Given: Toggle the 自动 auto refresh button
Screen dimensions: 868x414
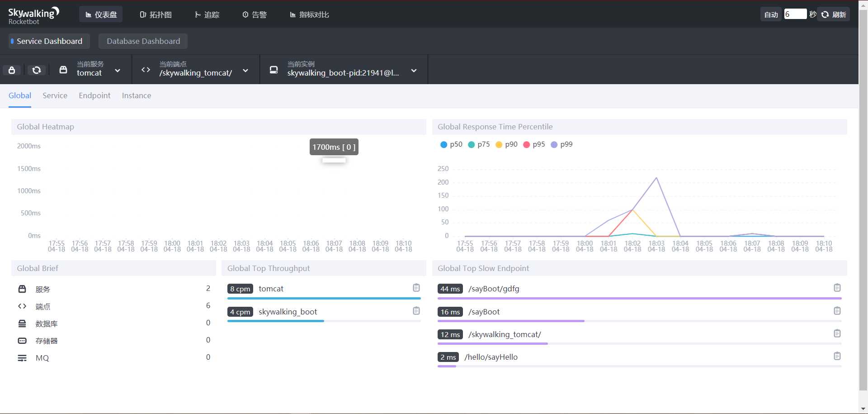Looking at the screenshot, I should tap(771, 14).
